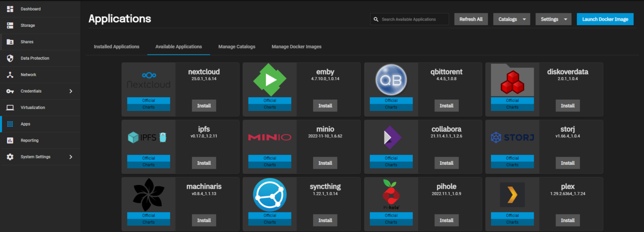
Task: Open the Settings dropdown button
Action: (553, 19)
